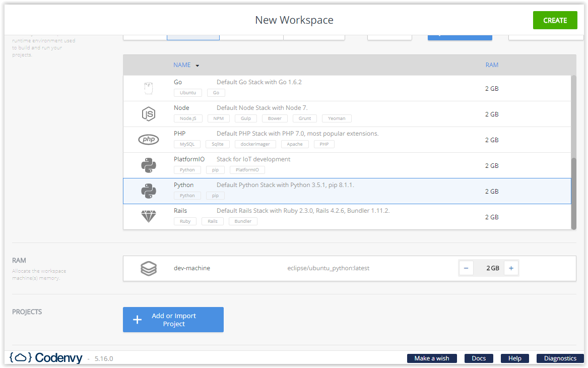The height and width of the screenshot is (368, 588).
Task: Click the Gulp tag
Action: tap(245, 118)
